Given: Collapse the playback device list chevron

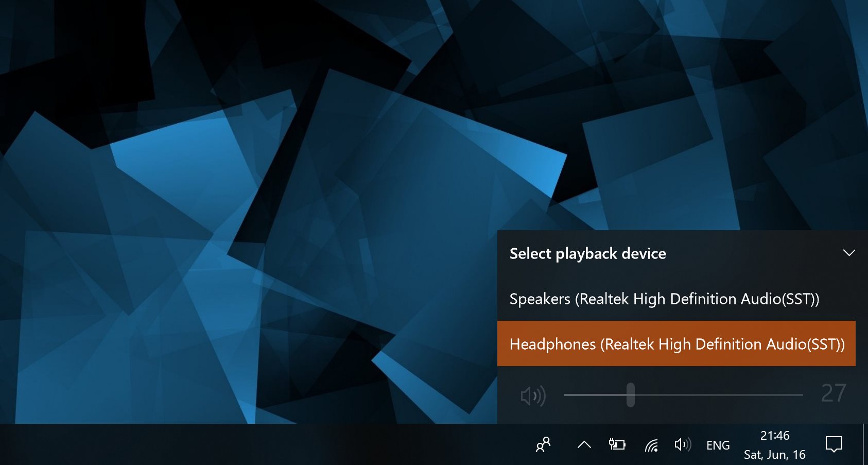Looking at the screenshot, I should coord(849,253).
